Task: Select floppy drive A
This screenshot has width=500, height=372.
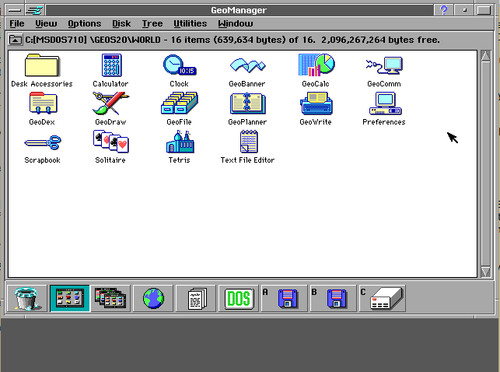Action: point(284,298)
